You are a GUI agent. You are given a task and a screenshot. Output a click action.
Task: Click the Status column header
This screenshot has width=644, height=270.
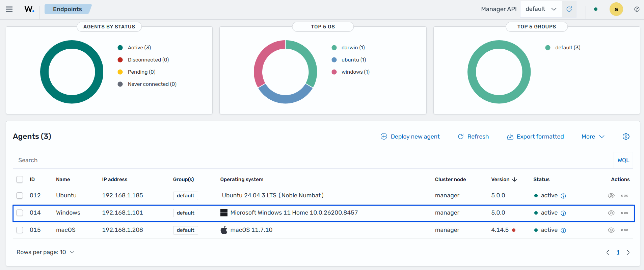tap(541, 179)
